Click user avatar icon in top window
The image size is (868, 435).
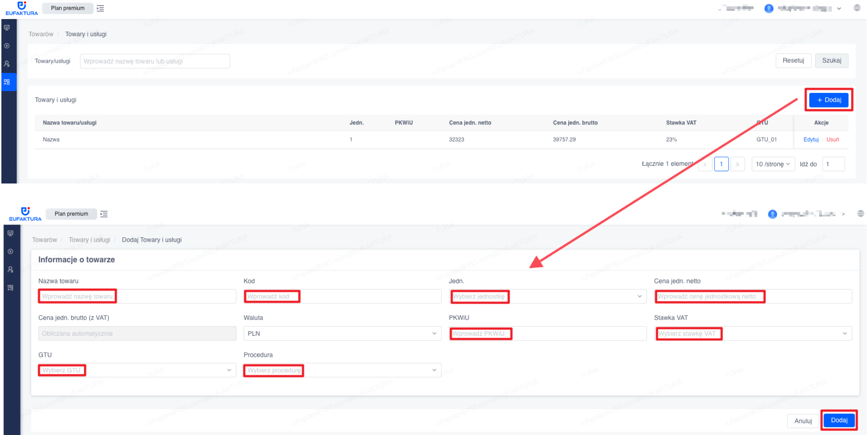769,8
